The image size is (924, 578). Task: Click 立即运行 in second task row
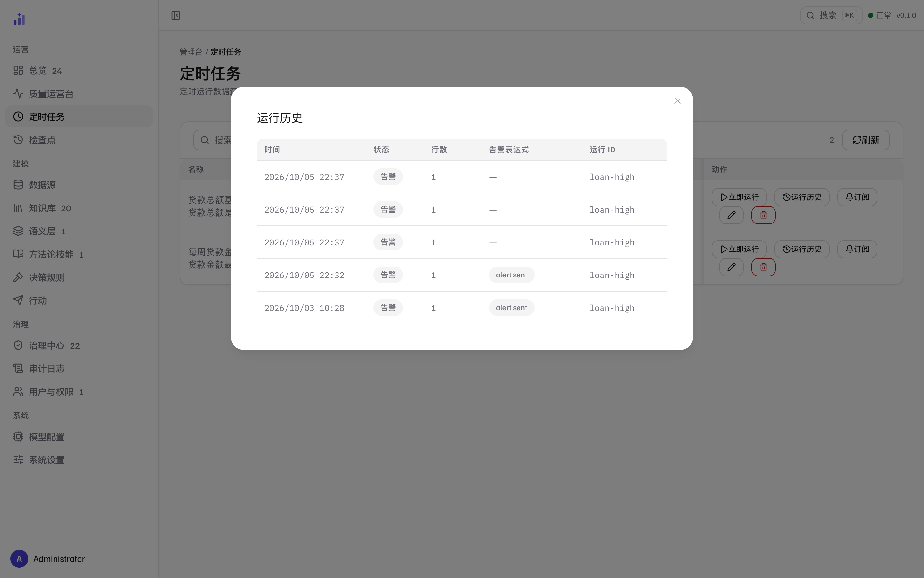[x=739, y=249]
